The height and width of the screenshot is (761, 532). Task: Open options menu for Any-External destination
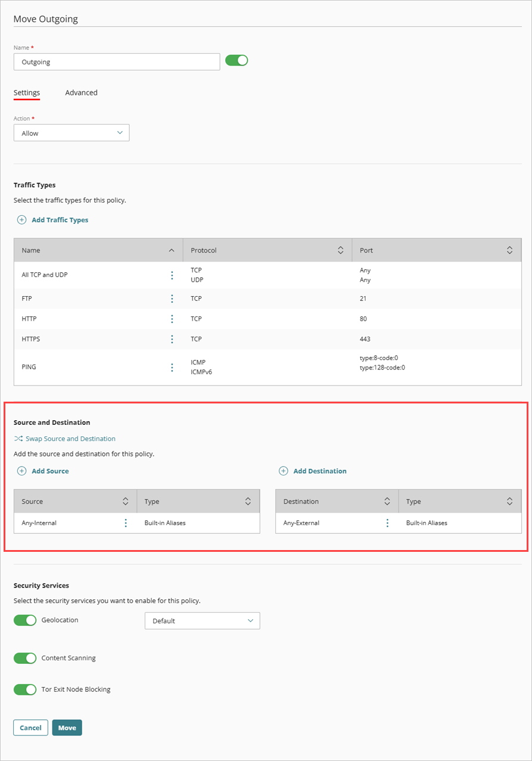[x=387, y=523]
